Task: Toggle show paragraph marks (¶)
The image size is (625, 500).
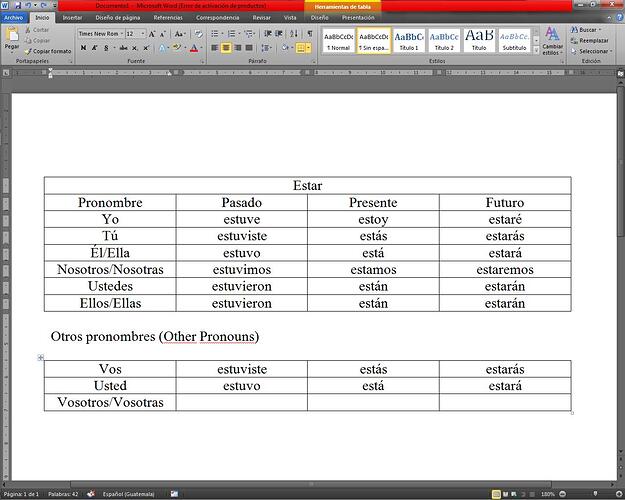Action: tap(310, 34)
